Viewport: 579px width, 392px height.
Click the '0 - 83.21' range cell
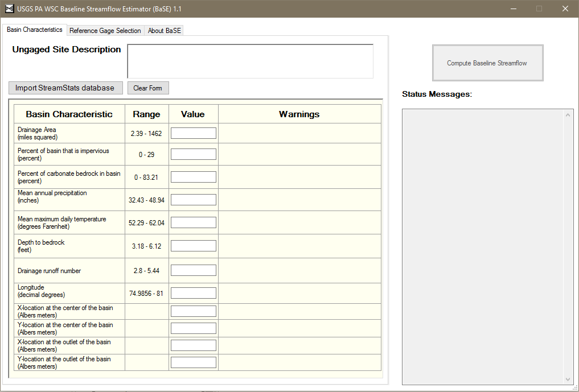pyautogui.click(x=146, y=178)
